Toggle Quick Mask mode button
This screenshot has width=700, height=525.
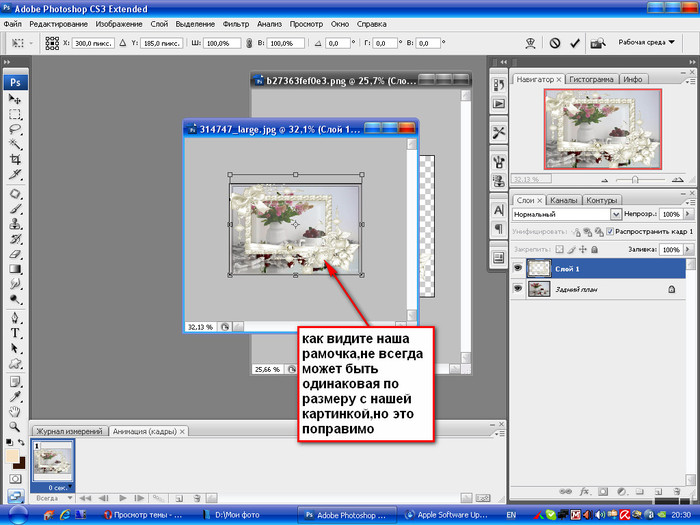click(x=15, y=479)
